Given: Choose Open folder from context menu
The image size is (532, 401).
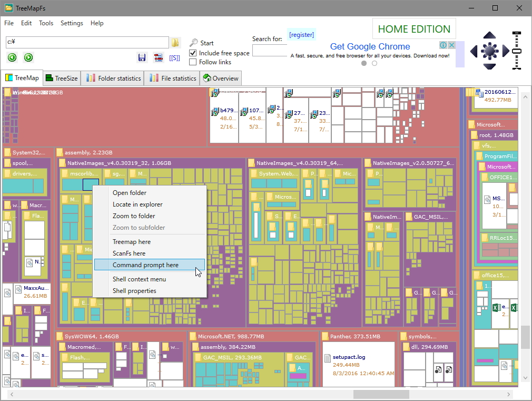Looking at the screenshot, I should tap(150, 192).
